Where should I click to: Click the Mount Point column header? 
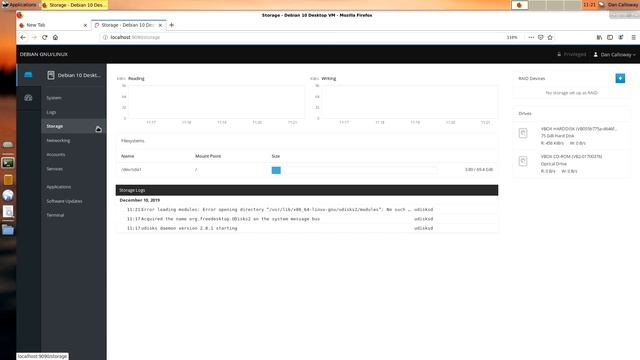[208, 156]
